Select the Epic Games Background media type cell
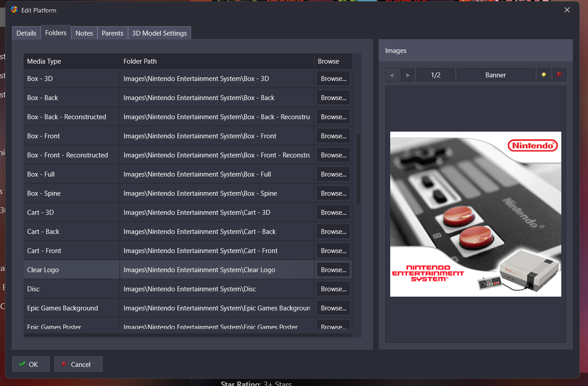 [x=72, y=308]
